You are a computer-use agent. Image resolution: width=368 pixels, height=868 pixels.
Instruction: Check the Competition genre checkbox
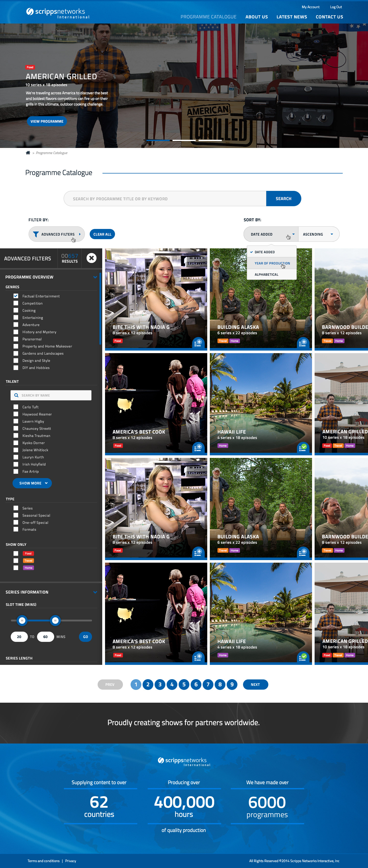16,303
